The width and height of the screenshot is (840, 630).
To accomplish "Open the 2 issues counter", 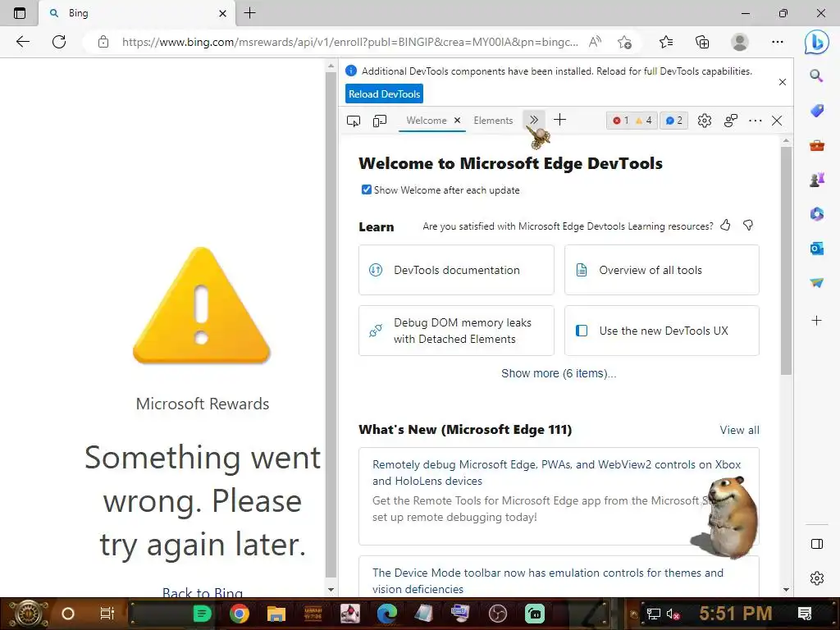I will (x=673, y=121).
